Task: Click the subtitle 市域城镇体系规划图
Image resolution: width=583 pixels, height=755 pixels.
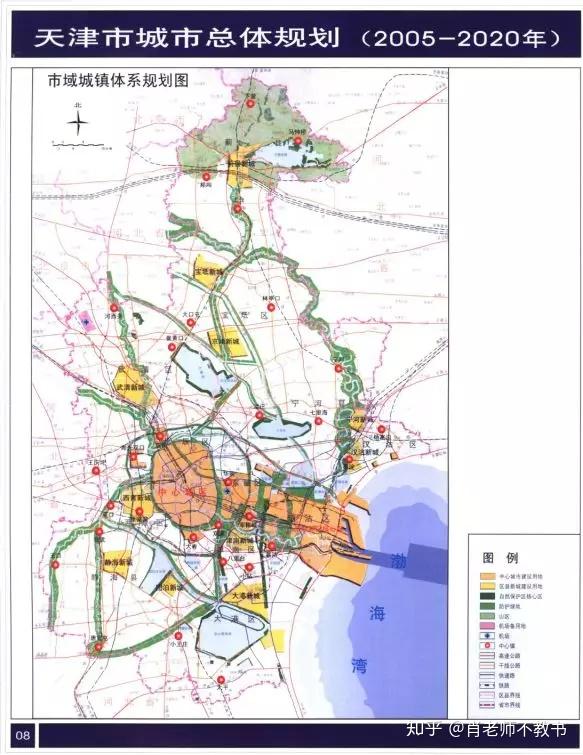Action: click(118, 80)
